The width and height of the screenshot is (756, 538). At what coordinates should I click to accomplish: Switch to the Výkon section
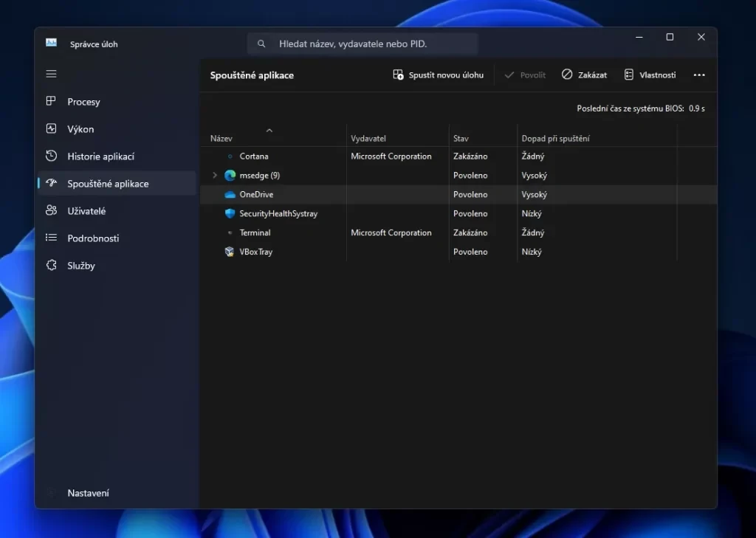80,128
